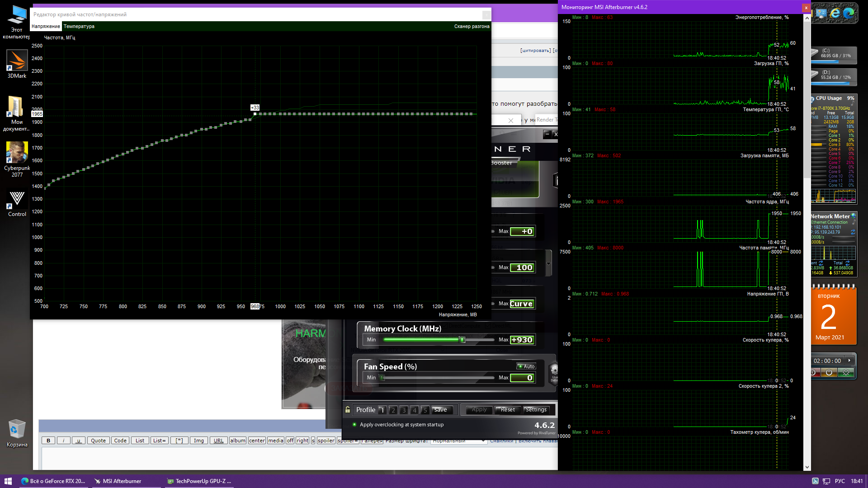The width and height of the screenshot is (868, 488).
Task: Toggle Apply overclocking at system startup
Action: (355, 425)
